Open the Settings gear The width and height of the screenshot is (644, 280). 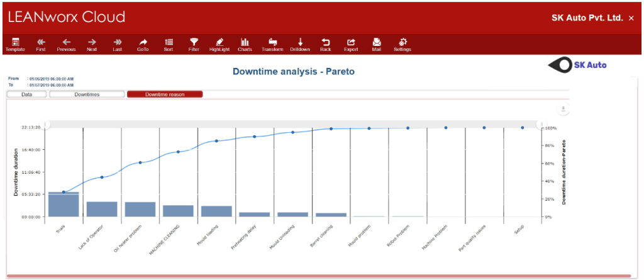click(x=402, y=45)
